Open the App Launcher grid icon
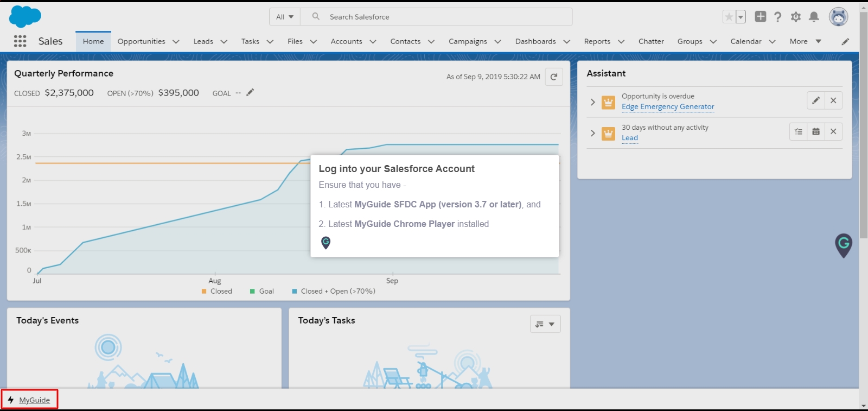This screenshot has height=411, width=868. 20,41
